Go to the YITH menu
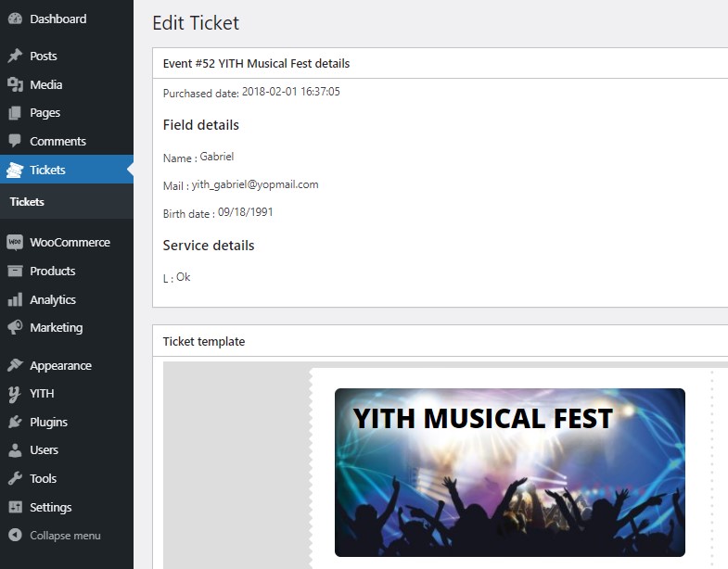Image resolution: width=728 pixels, height=569 pixels. click(42, 394)
